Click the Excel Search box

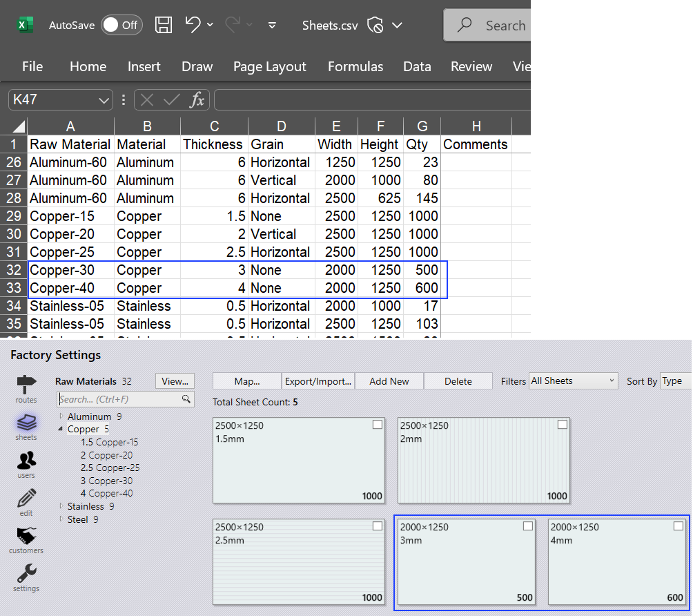point(487,25)
